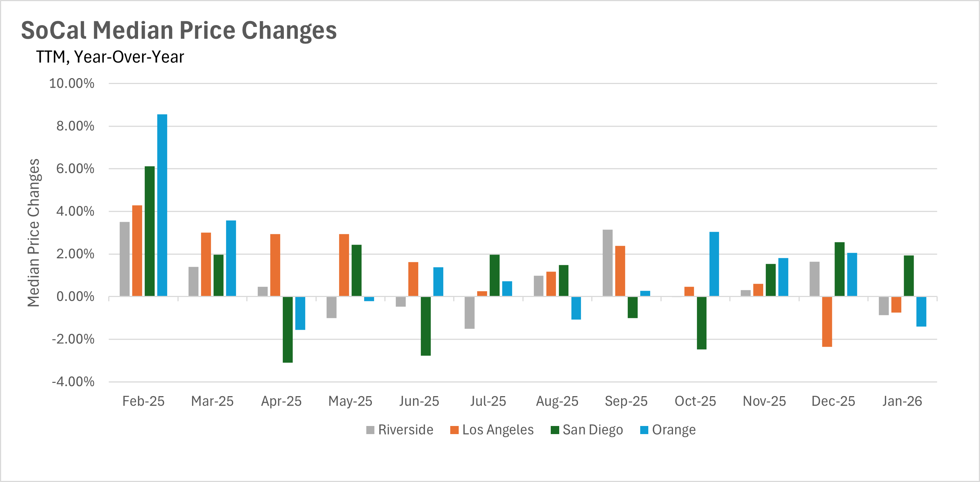
Task: Select the San Diego legend label text
Action: tap(593, 430)
